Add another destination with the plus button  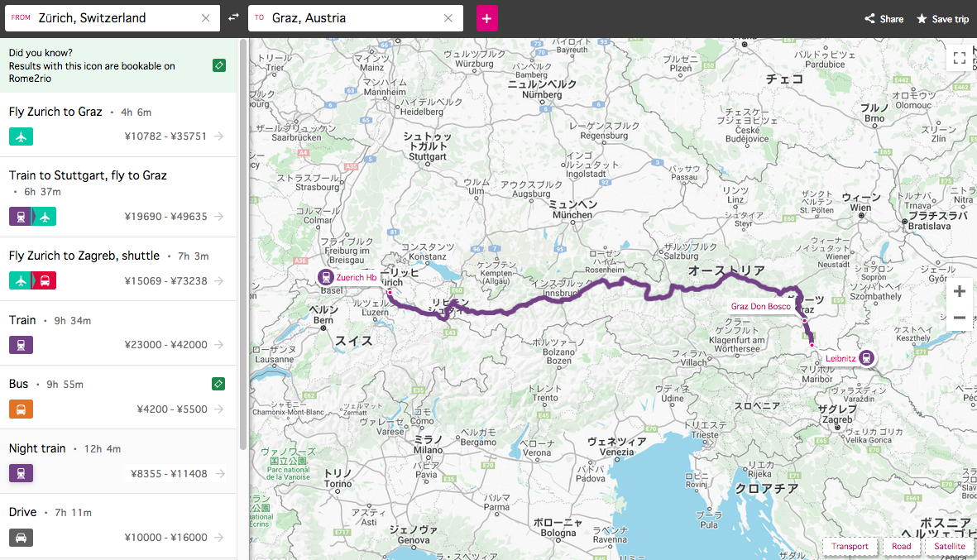(486, 18)
